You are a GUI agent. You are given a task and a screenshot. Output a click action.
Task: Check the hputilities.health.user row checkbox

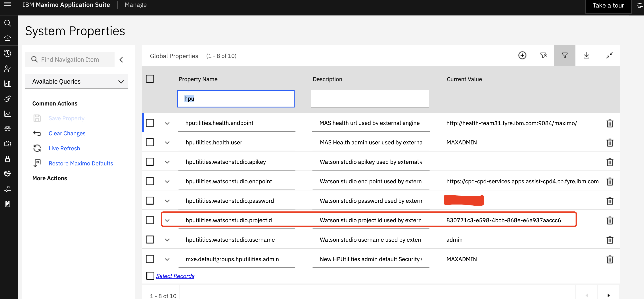(150, 142)
